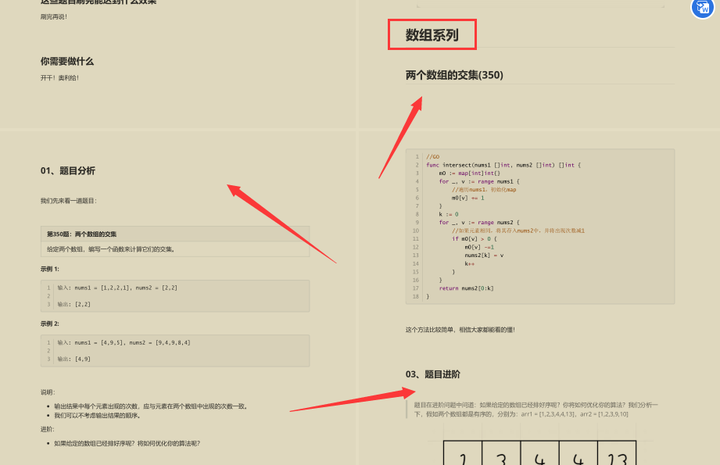Click the bullet starting "输出结果中每个元素出现的次数"

pos(151,406)
